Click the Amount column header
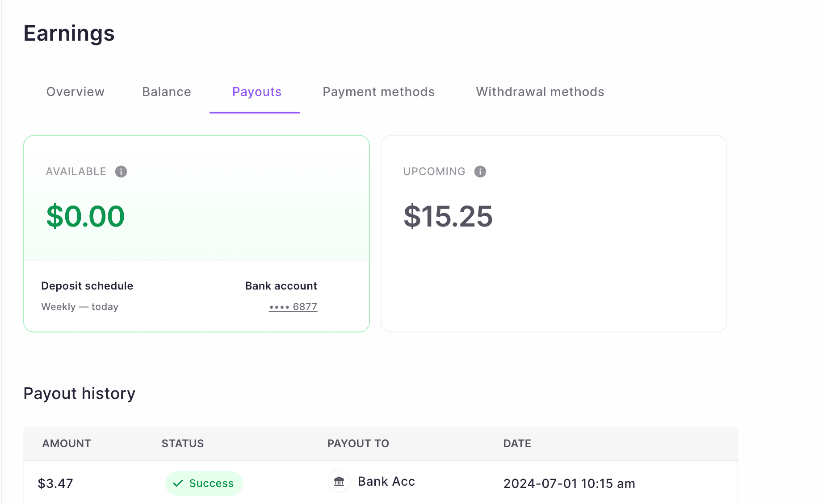822x504 pixels. (67, 444)
